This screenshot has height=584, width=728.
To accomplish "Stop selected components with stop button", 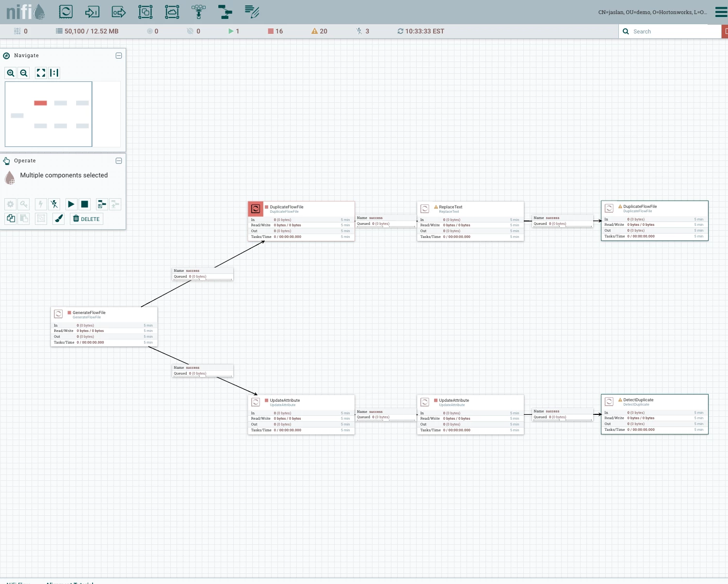I will coord(85,205).
